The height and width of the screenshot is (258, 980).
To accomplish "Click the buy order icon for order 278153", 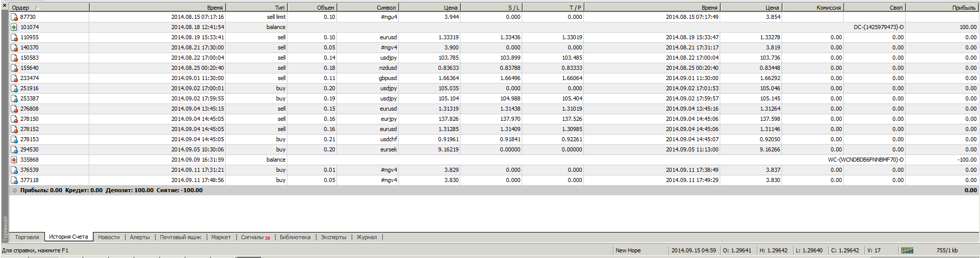I will click(14, 139).
